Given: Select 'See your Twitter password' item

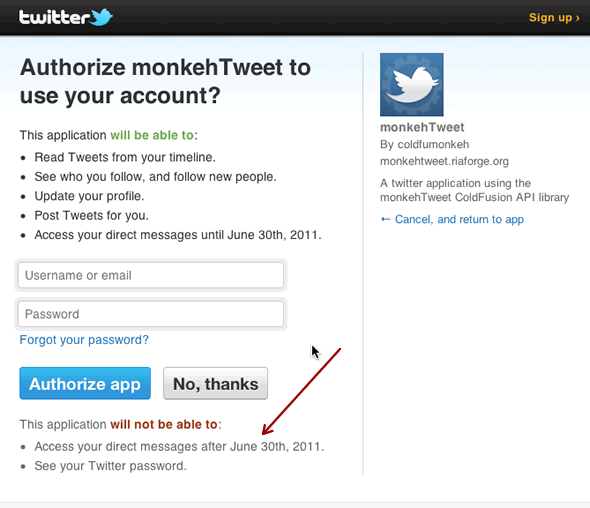Looking at the screenshot, I should (110, 466).
